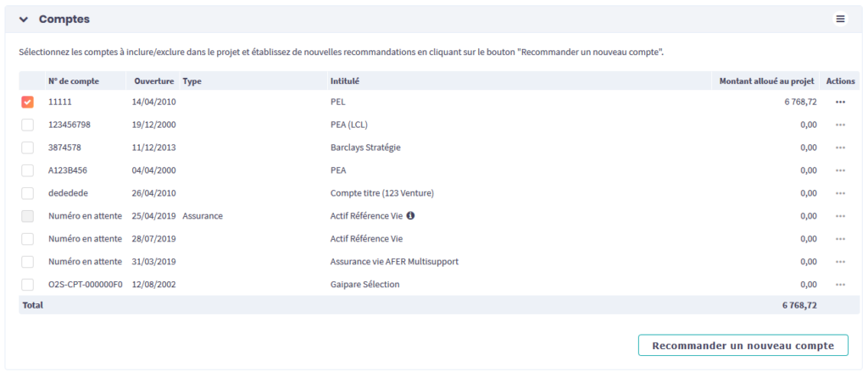Uncheck the 11111 PEL account checkbox
Viewport: 868px width, 372px height.
tap(28, 102)
